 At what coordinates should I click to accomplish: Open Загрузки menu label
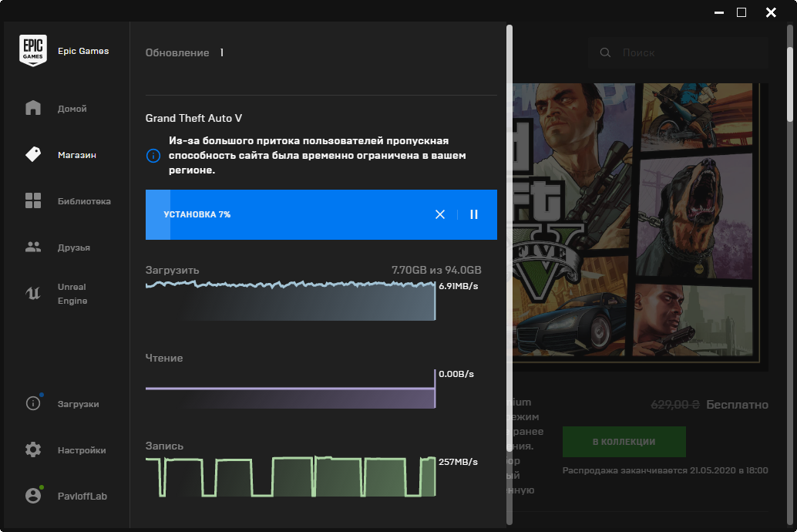[79, 404]
